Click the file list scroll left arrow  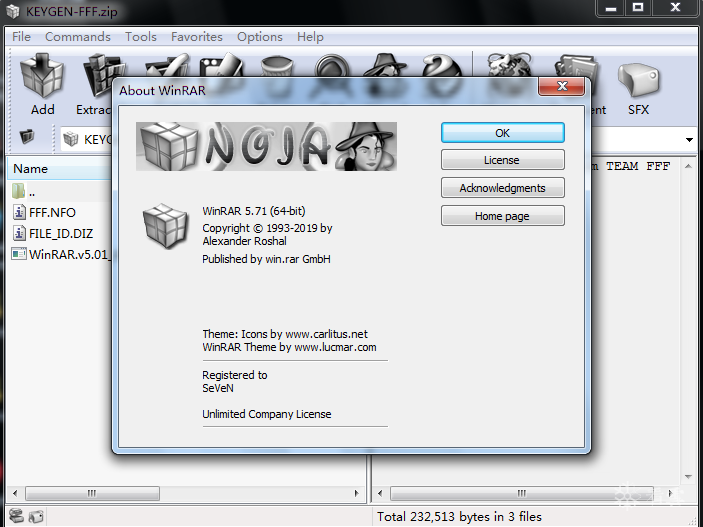[x=15, y=493]
